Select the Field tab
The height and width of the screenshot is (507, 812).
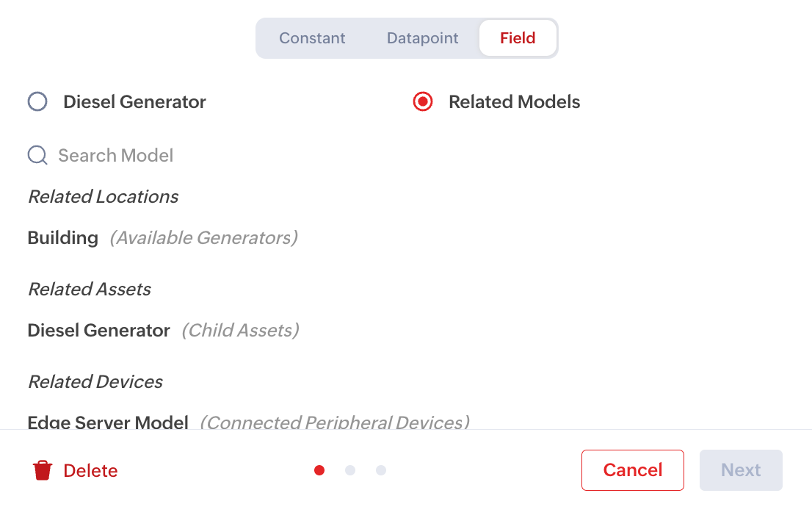(x=518, y=38)
